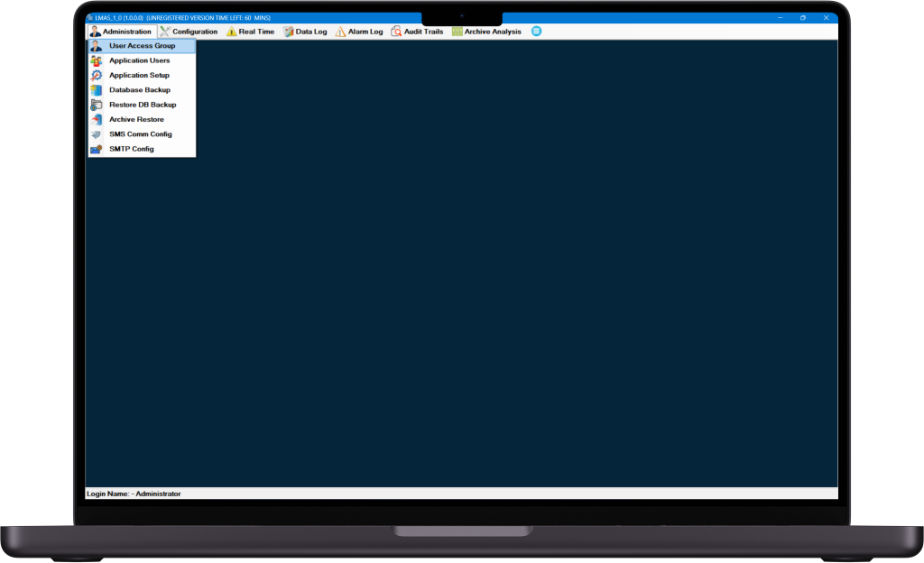924x563 pixels.
Task: Click the Database Backup icon
Action: tap(96, 90)
